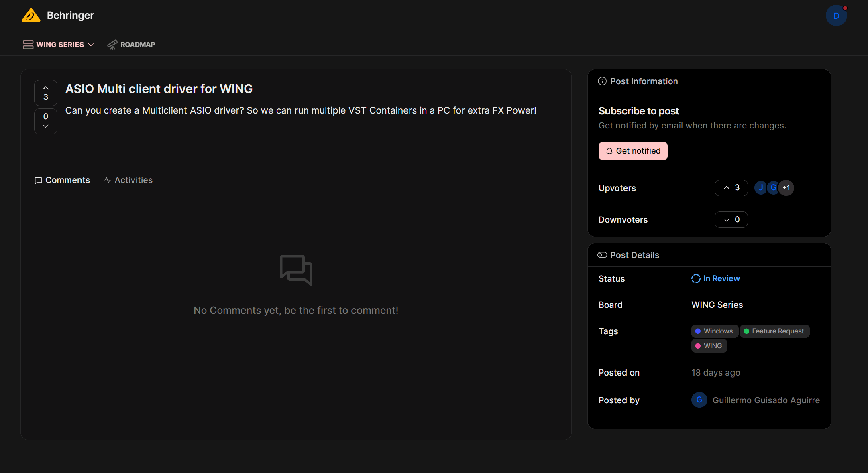
Task: Open the Behringer home link text
Action: (70, 15)
